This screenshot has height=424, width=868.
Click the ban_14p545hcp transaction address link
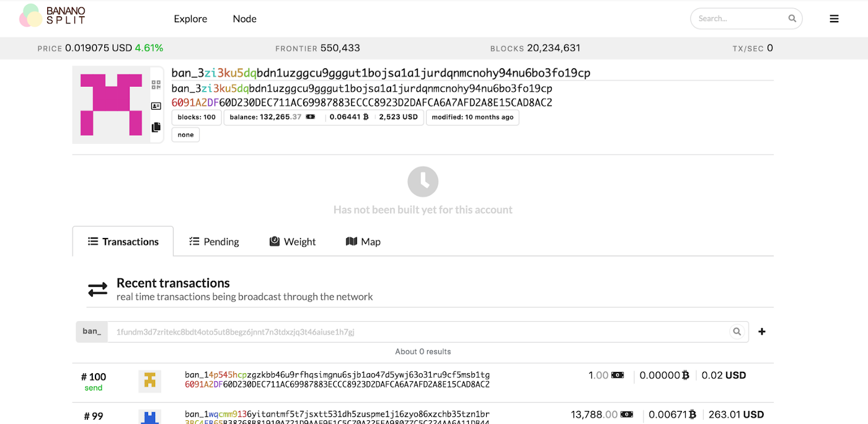tap(337, 375)
